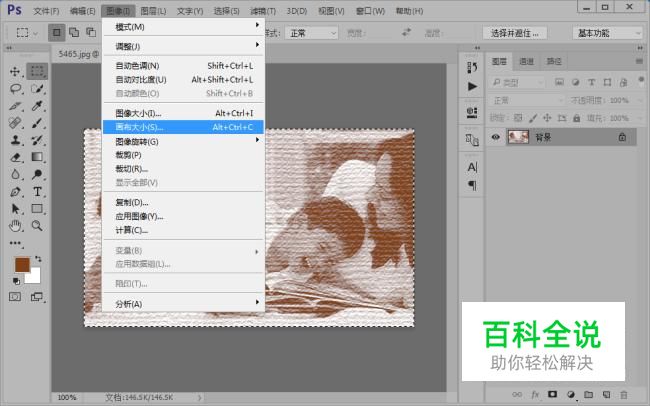Select the Crop tool
This screenshot has height=406, width=650.
tap(15, 106)
